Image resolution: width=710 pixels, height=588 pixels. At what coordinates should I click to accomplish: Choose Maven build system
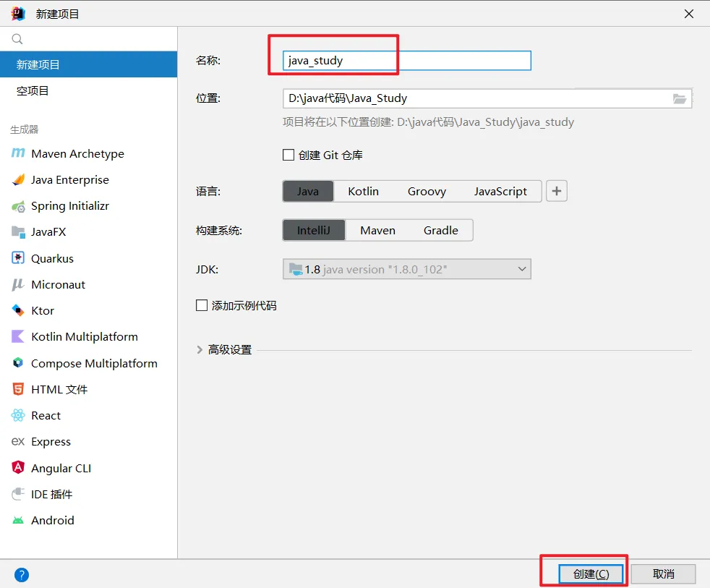377,230
